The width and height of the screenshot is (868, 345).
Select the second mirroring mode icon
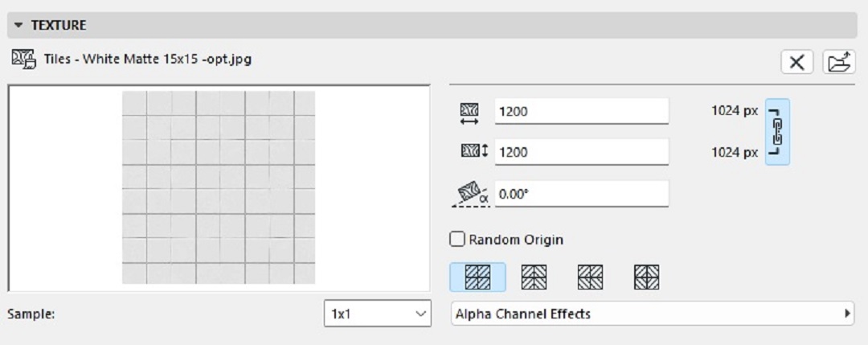[534, 277]
